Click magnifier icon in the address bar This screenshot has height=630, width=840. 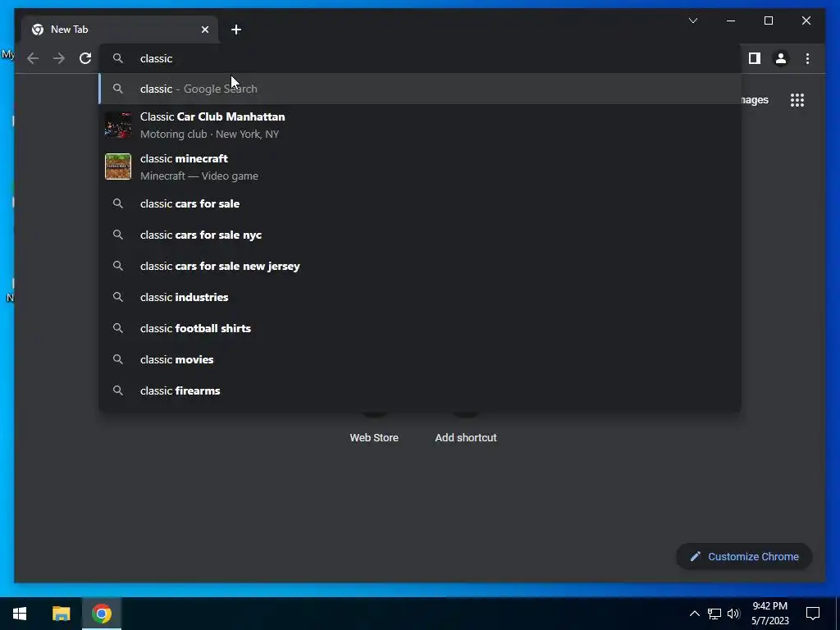click(x=118, y=58)
